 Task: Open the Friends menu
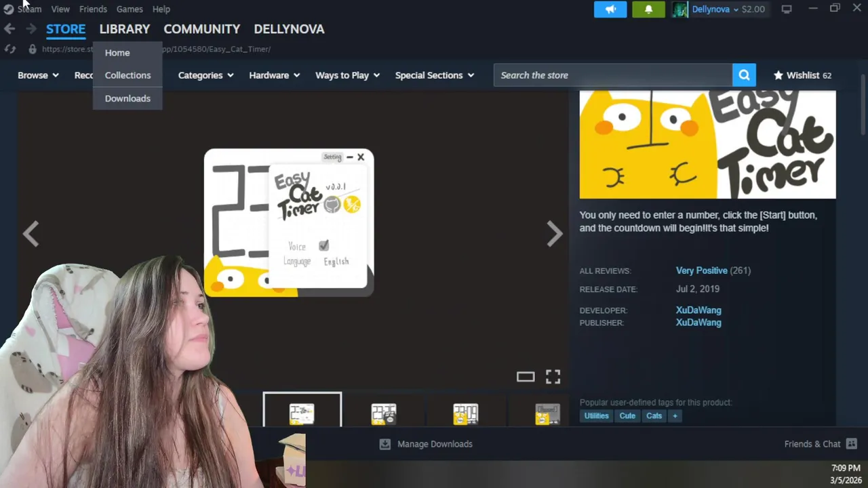(93, 9)
